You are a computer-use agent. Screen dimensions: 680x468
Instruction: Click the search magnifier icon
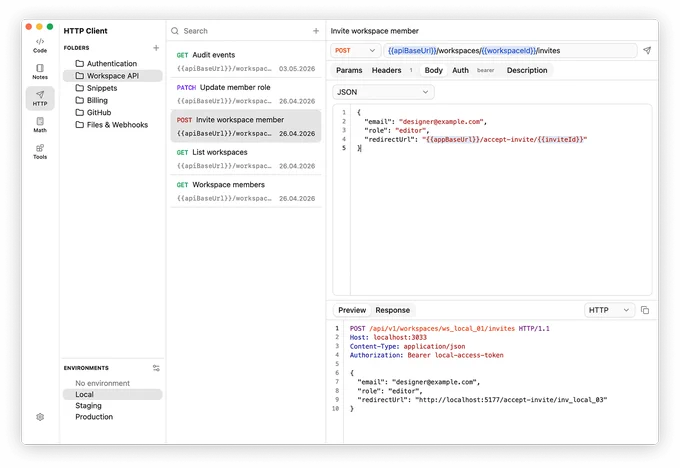(x=175, y=31)
